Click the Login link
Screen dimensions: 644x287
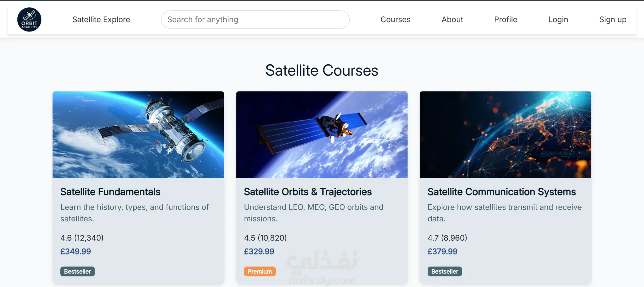[x=558, y=19]
